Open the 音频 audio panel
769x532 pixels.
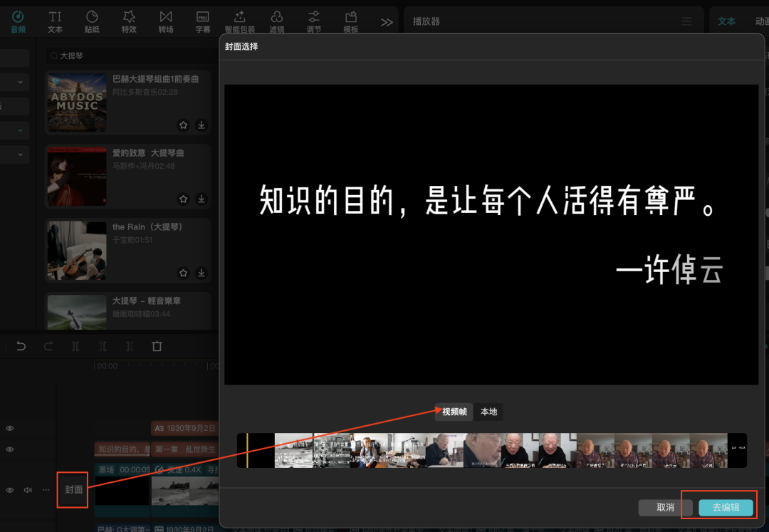pos(17,20)
